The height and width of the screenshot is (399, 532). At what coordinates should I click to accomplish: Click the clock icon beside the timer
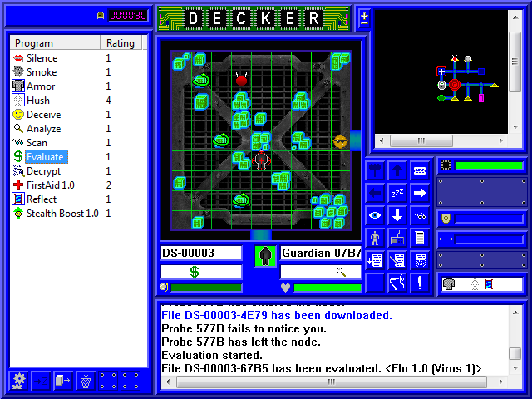pyautogui.click(x=101, y=15)
